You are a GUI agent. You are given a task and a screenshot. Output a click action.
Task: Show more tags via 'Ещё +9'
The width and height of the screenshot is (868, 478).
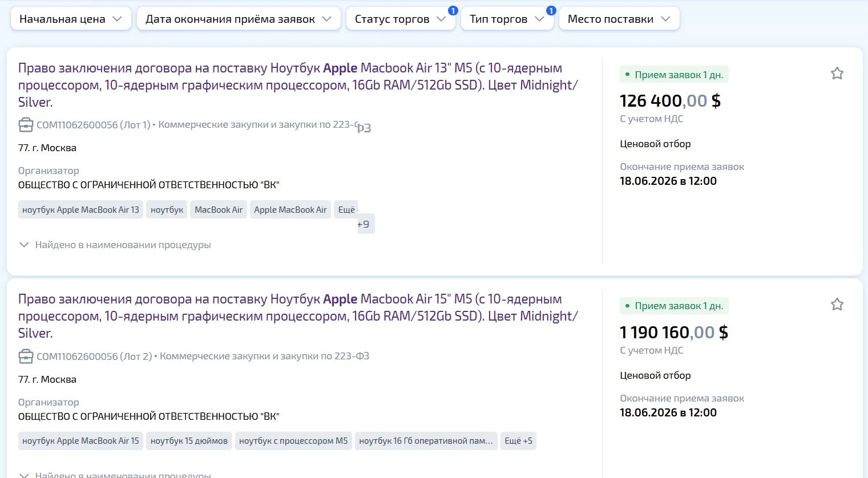click(354, 217)
